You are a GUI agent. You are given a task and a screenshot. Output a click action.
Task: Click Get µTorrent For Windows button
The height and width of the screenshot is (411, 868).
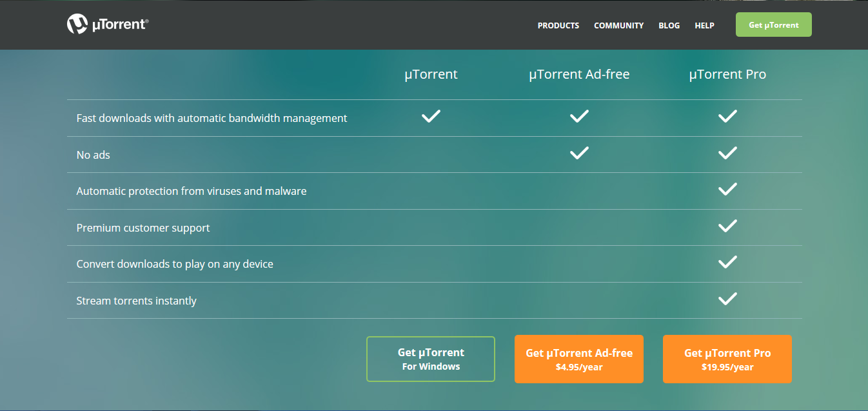point(431,359)
